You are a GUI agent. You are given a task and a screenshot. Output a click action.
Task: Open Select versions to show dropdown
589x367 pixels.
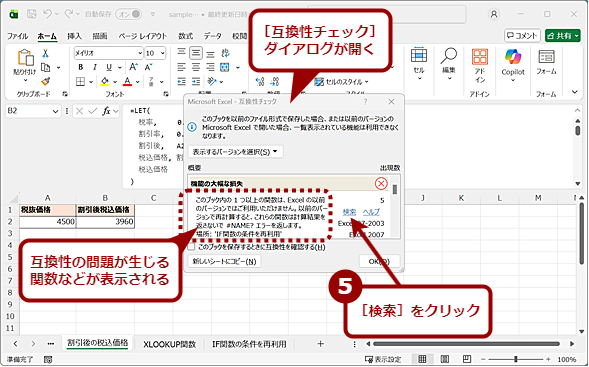click(x=235, y=152)
